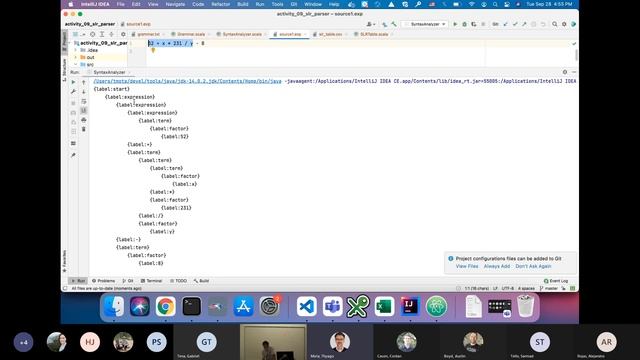Click 4 spaces indent setting in status bar

526,288
